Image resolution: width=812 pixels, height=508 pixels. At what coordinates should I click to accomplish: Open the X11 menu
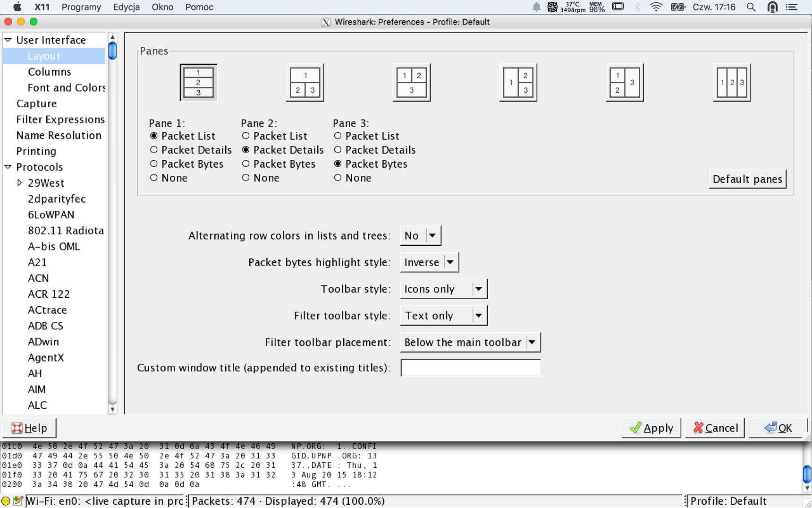coord(42,7)
